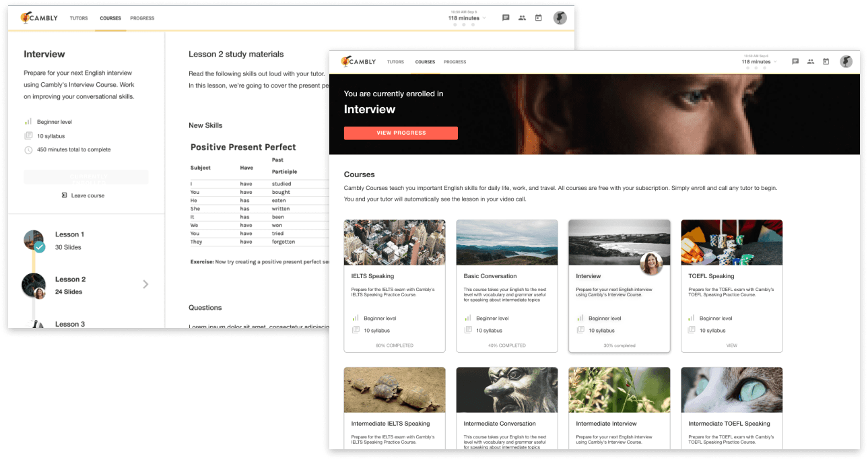
Task: Click the Intermediate TOEFL Speaking title
Action: (729, 424)
